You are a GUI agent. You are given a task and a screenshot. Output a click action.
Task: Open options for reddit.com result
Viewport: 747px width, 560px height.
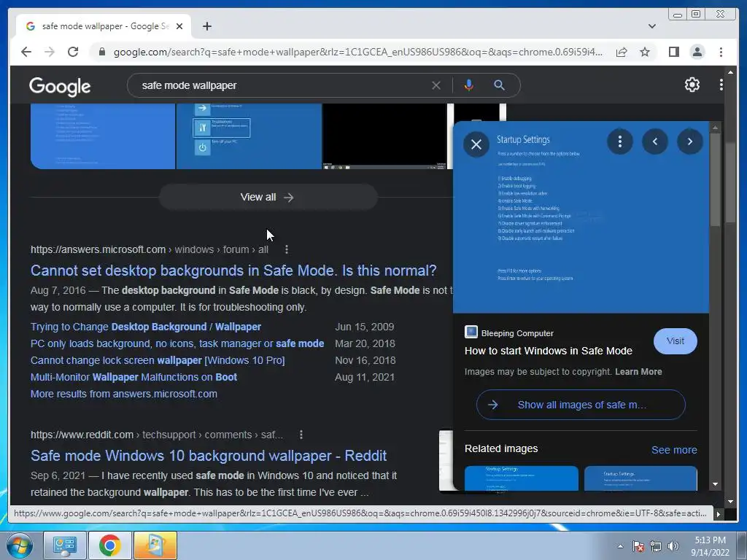pos(301,435)
